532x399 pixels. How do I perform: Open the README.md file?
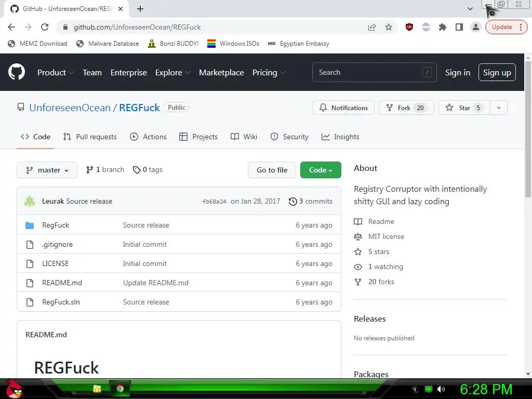62,283
